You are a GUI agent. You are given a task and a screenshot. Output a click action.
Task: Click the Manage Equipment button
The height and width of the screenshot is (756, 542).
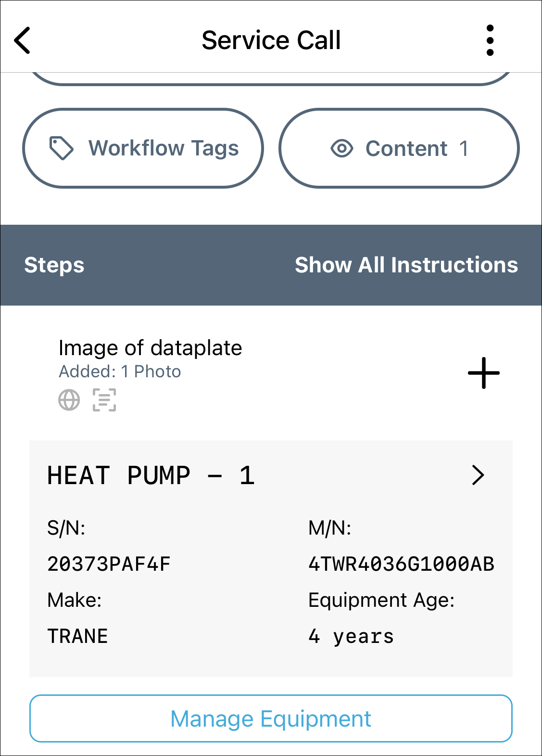coord(271,718)
